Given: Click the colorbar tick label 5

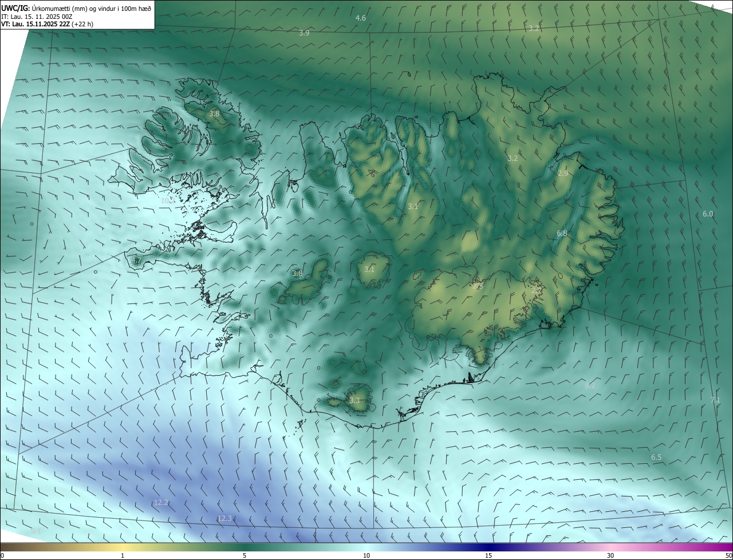Looking at the screenshot, I should click(245, 555).
